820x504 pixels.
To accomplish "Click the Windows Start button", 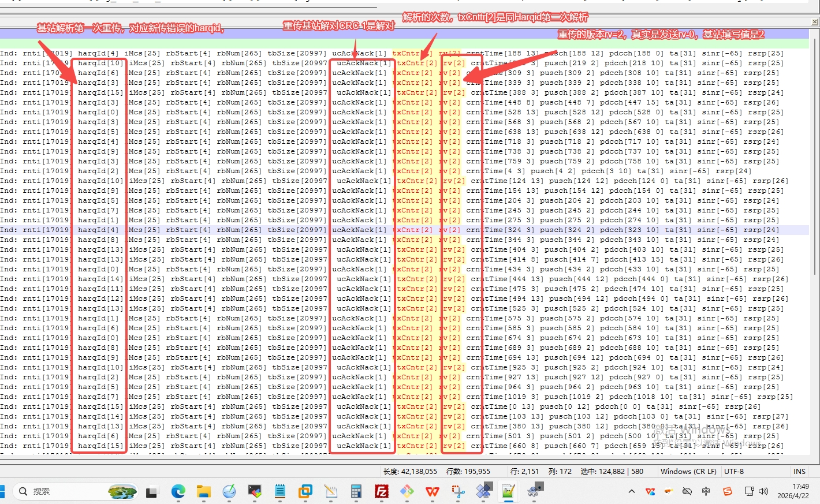I will [2, 491].
